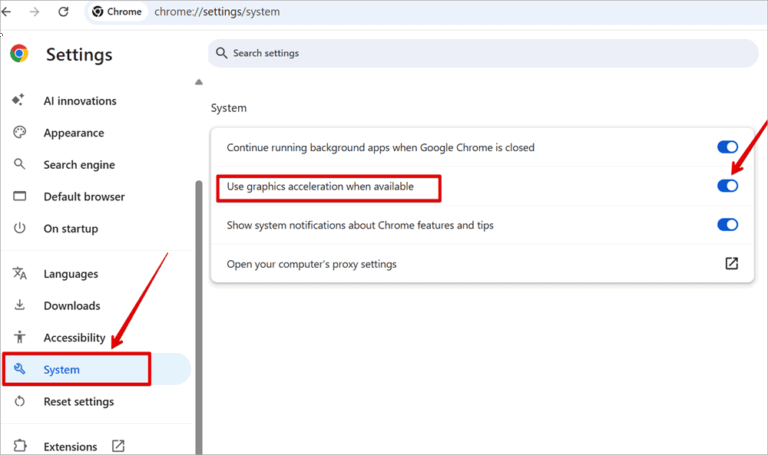Click the magnifier icon in Search settings

[222, 53]
